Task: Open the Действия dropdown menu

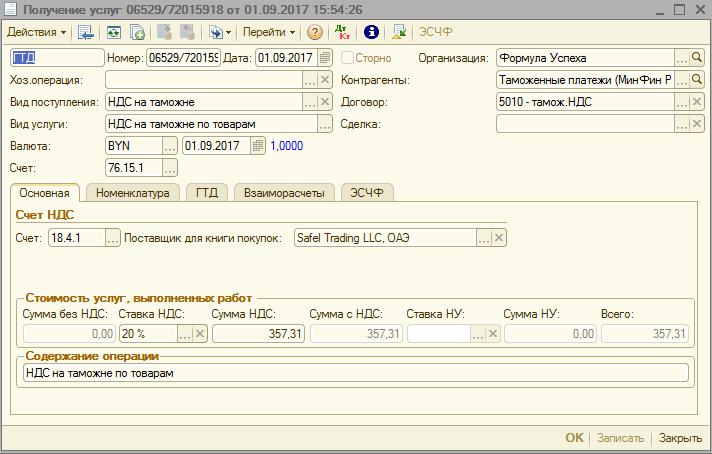Action: click(x=38, y=32)
